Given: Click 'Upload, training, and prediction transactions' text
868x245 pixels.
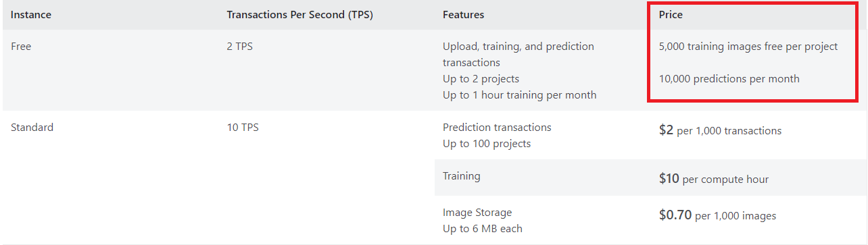Looking at the screenshot, I should (519, 55).
